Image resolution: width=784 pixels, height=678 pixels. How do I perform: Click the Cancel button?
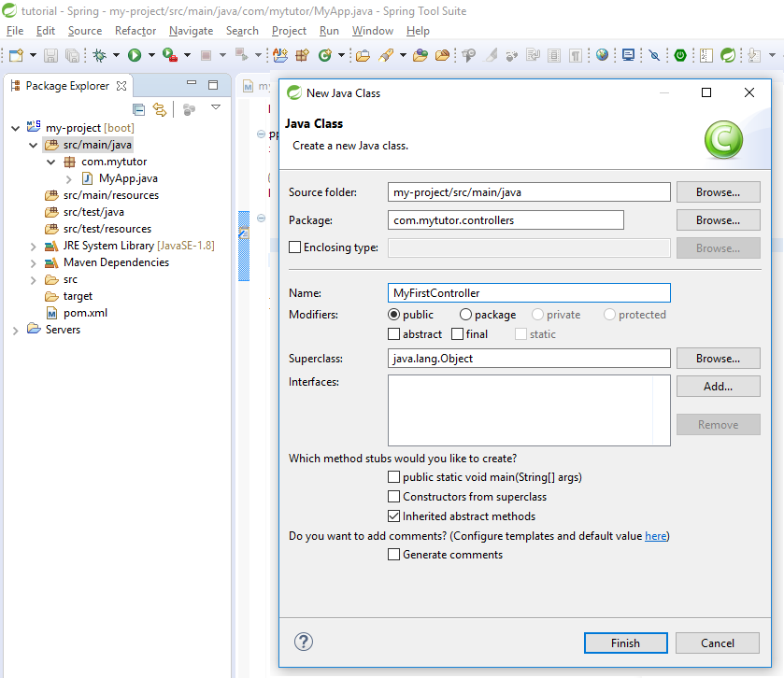[x=718, y=643]
